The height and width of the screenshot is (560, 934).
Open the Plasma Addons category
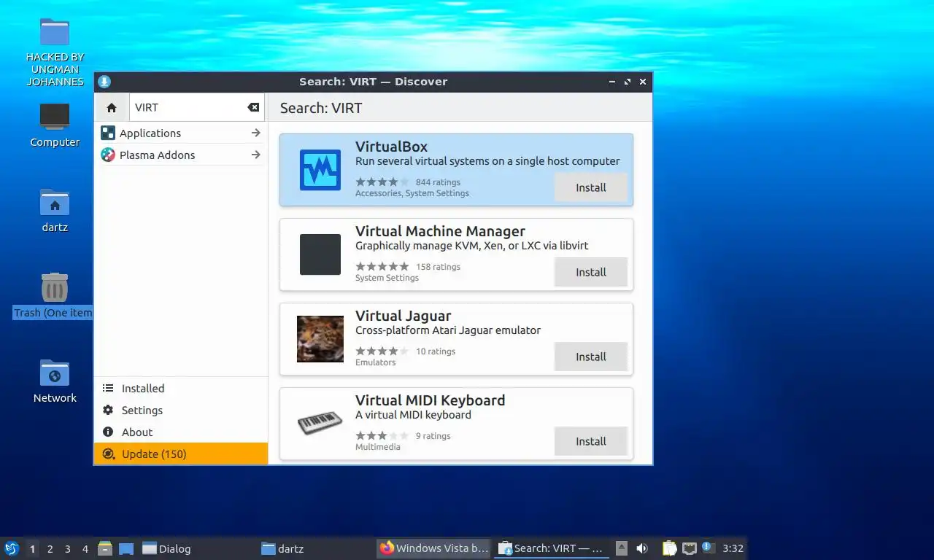point(181,155)
